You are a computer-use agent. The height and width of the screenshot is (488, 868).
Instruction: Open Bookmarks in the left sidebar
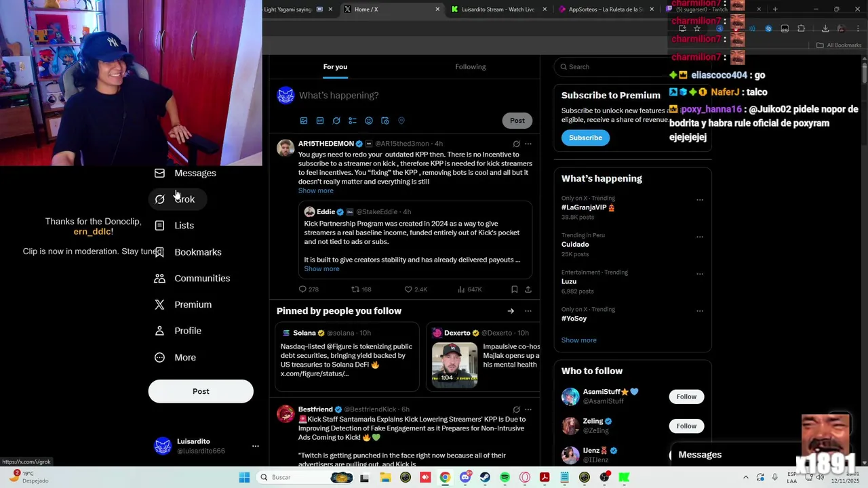click(189, 252)
